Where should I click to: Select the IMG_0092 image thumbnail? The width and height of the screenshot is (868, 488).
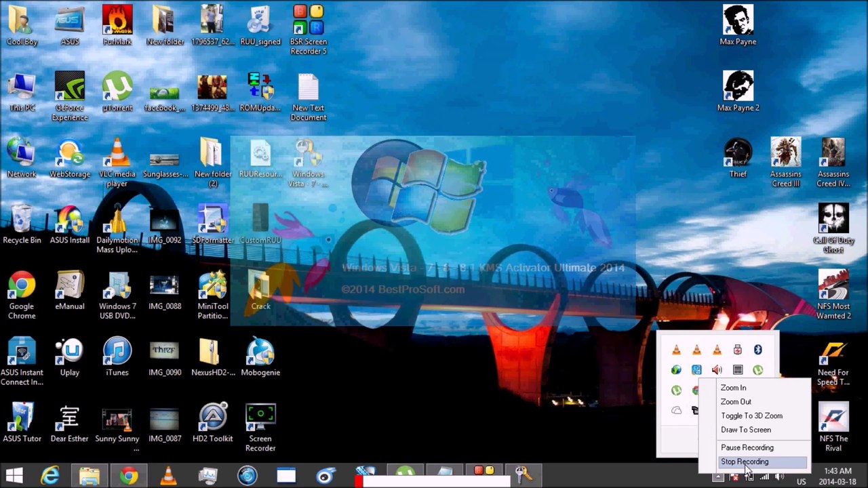(x=165, y=224)
